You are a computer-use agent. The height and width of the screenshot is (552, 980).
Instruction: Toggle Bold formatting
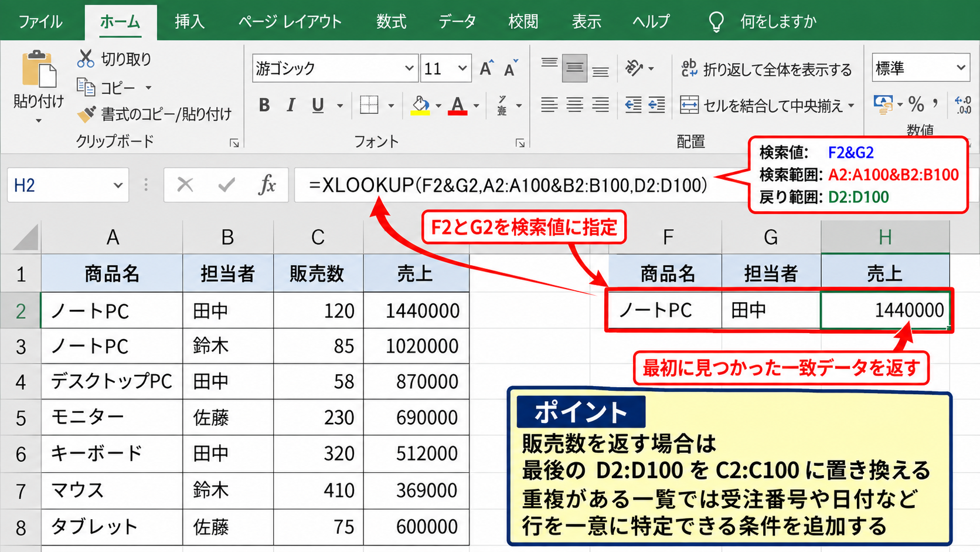pyautogui.click(x=264, y=106)
